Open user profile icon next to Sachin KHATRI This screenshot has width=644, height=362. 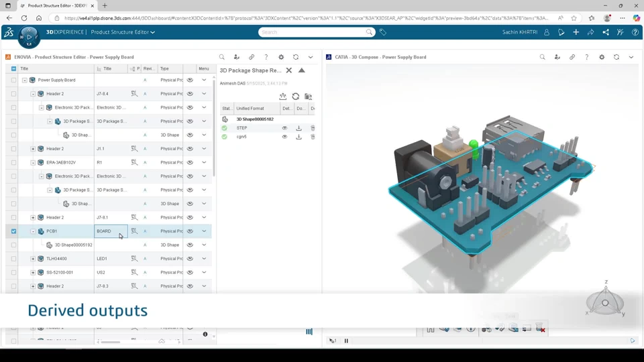[547, 32]
